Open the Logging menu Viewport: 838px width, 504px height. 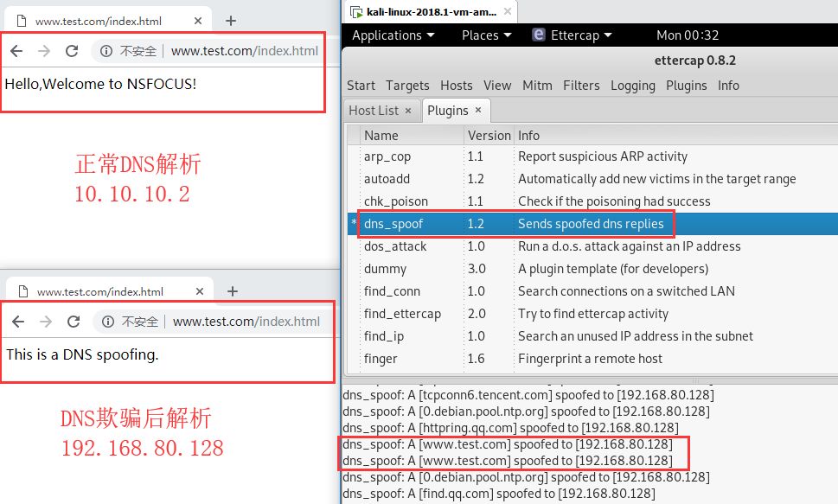(633, 86)
